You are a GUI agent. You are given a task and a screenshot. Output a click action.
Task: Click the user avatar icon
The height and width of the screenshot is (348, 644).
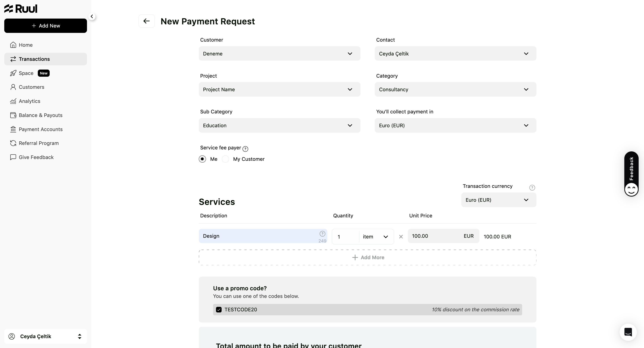click(12, 337)
